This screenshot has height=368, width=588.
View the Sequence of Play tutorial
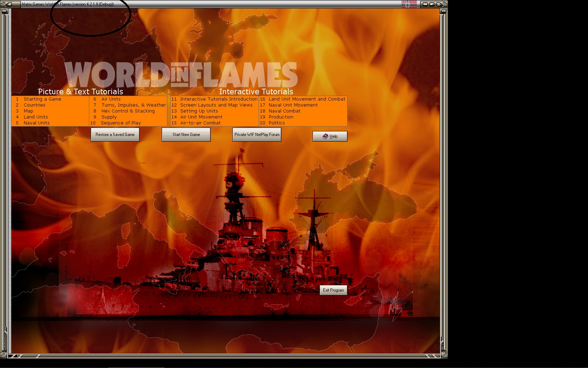[x=120, y=123]
